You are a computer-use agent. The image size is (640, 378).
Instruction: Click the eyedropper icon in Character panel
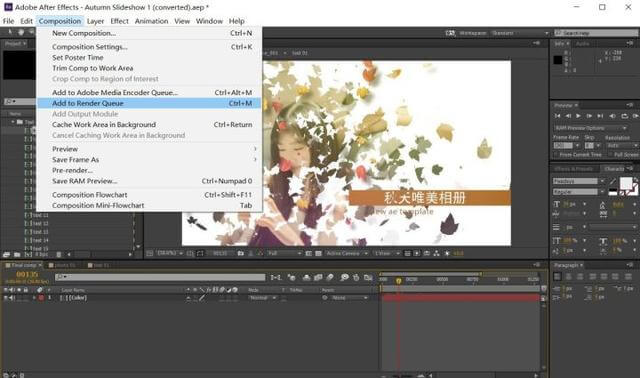coord(613,181)
